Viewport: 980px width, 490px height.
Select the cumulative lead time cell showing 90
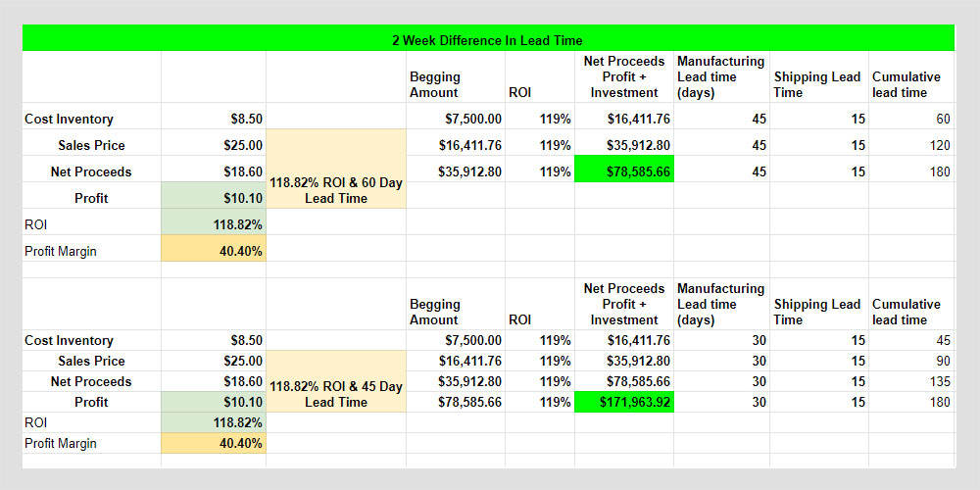click(910, 361)
